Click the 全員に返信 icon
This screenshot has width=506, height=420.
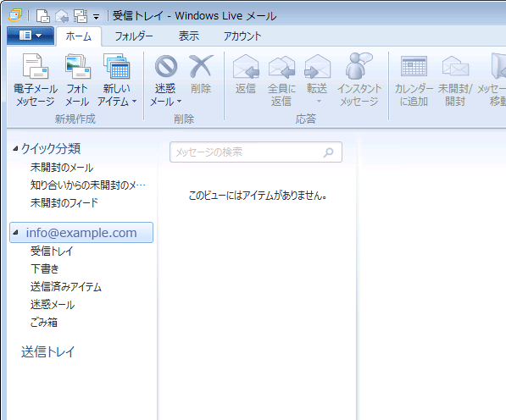click(x=281, y=66)
